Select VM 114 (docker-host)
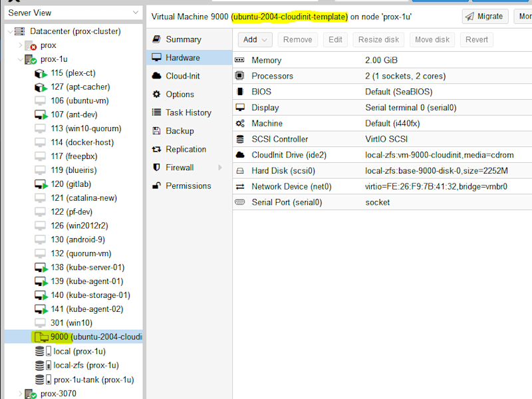 point(74,142)
